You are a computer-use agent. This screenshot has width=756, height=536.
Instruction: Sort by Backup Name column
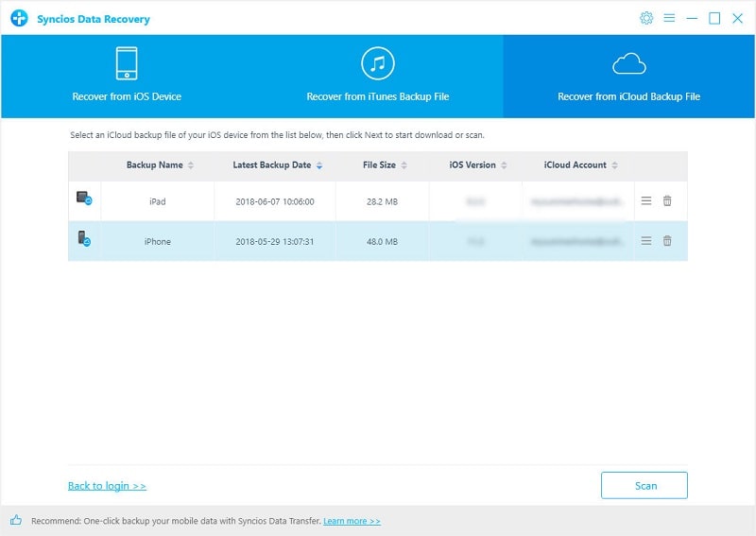pyautogui.click(x=160, y=165)
